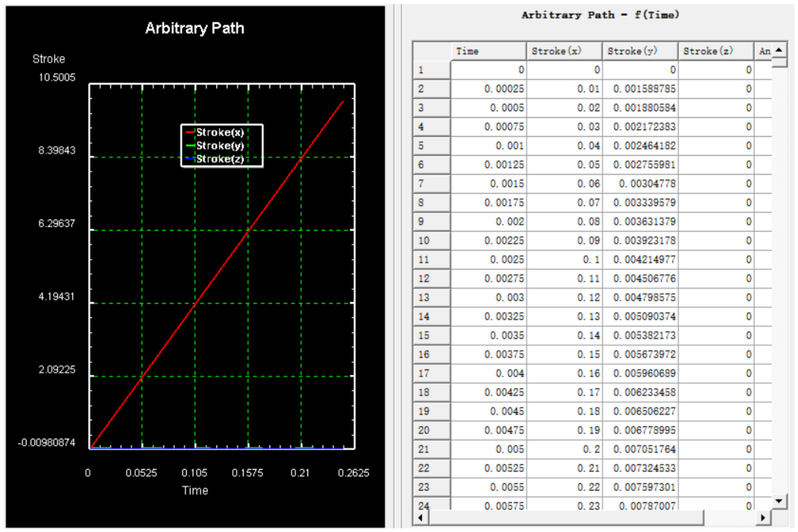Select row header 21
798x532 pixels.
(432, 450)
